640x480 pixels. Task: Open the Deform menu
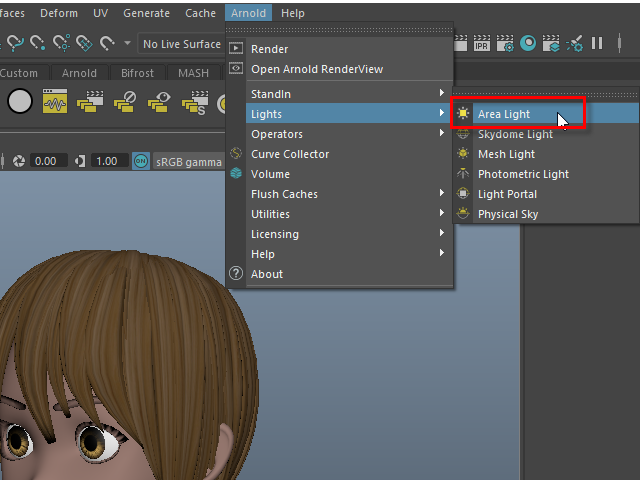59,13
